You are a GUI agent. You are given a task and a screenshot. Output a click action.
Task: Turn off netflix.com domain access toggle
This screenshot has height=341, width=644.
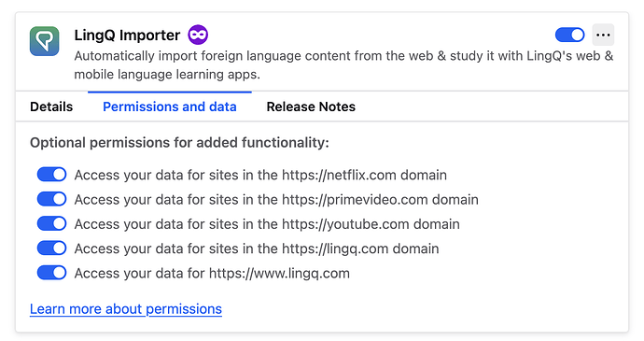coord(51,175)
